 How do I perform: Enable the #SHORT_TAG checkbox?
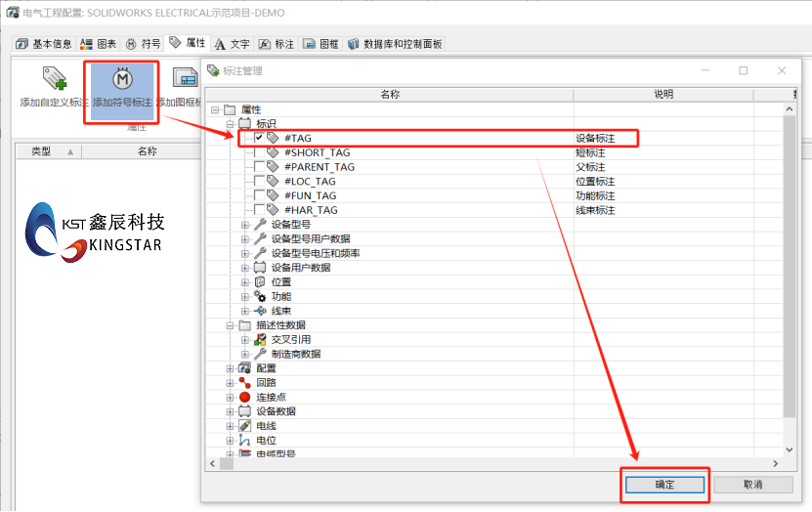point(259,153)
